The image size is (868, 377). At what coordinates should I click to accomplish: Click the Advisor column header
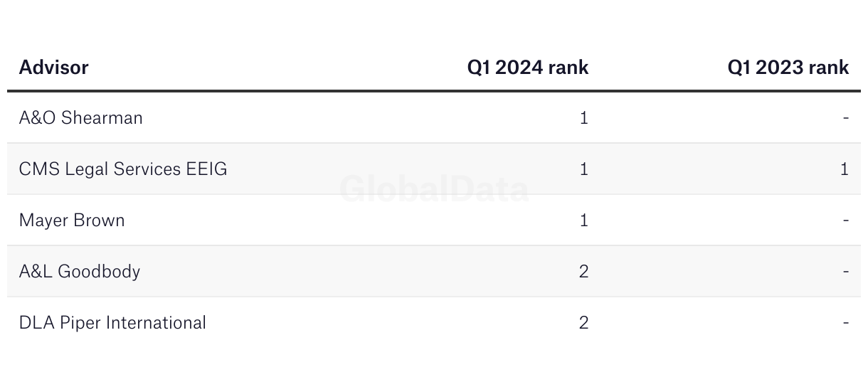click(x=53, y=68)
